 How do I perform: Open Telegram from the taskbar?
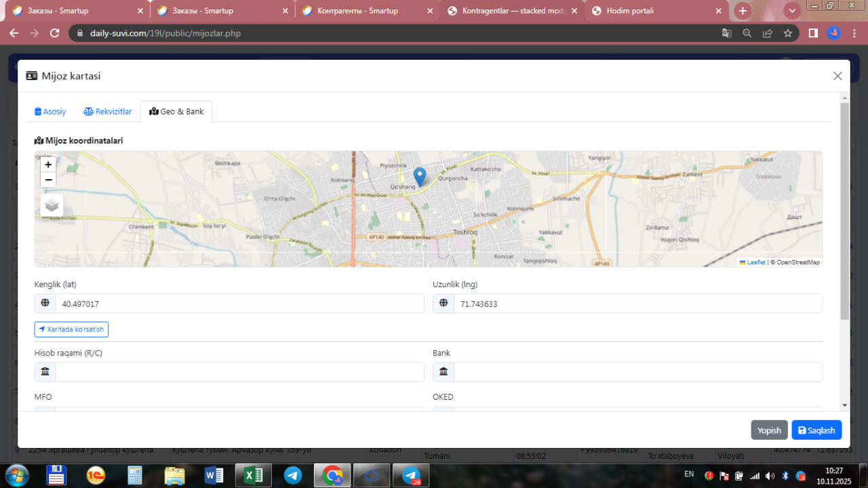pos(293,476)
